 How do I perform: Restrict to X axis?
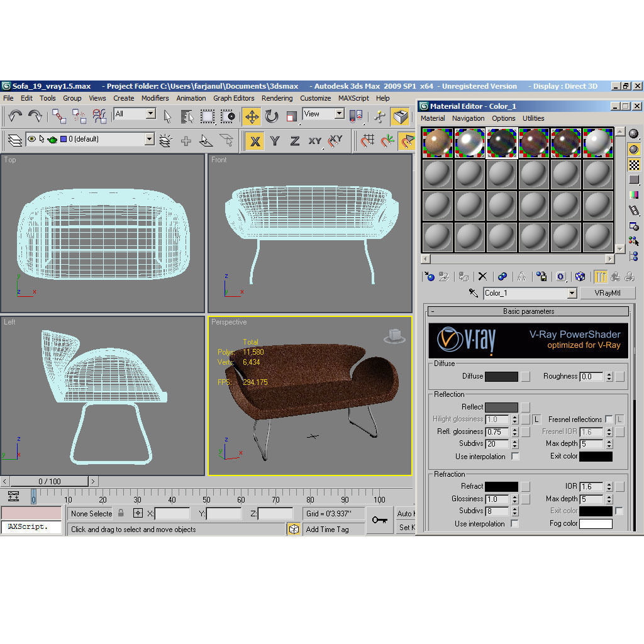point(255,142)
